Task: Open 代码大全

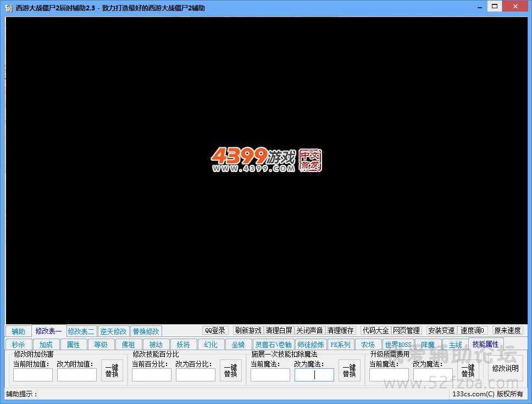Action: pos(375,330)
